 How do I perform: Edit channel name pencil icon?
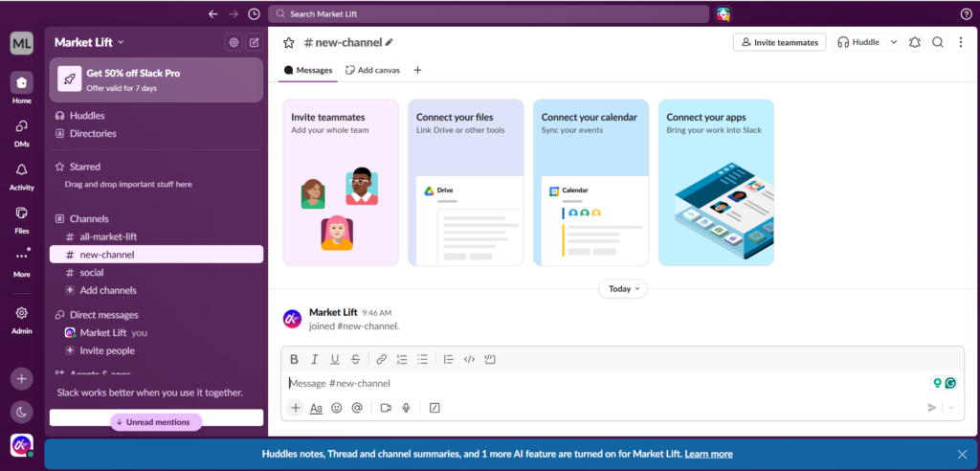coord(390,42)
